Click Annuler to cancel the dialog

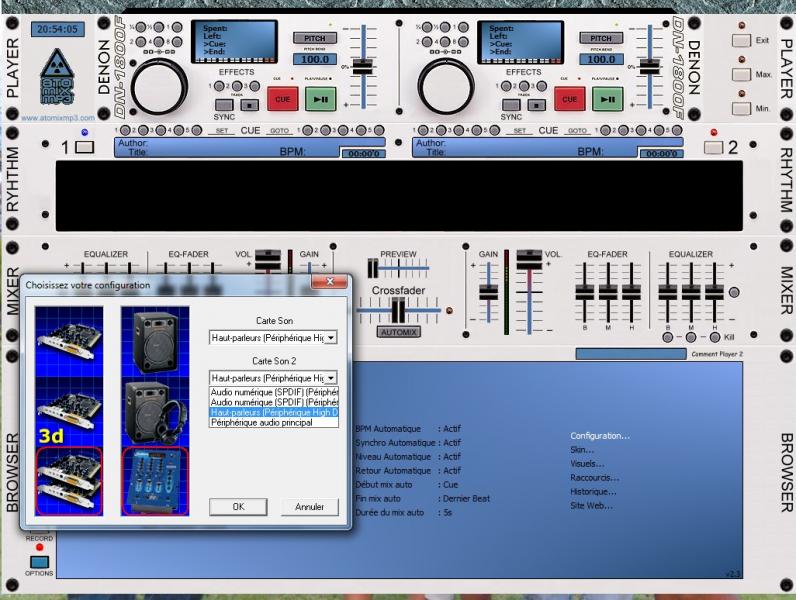point(309,507)
